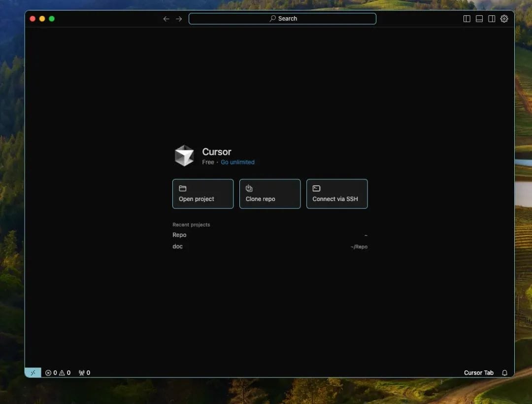
Task: Click the Open project button
Action: coord(203,194)
